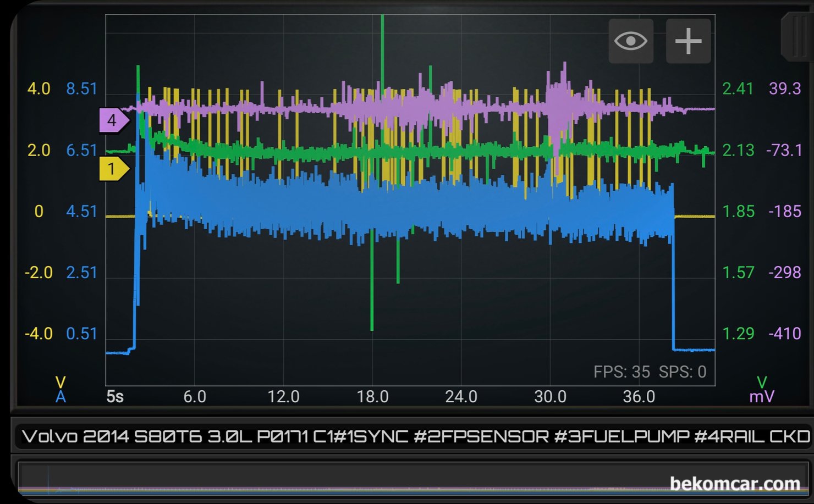Select the purple channel 4 marker

pos(114,120)
